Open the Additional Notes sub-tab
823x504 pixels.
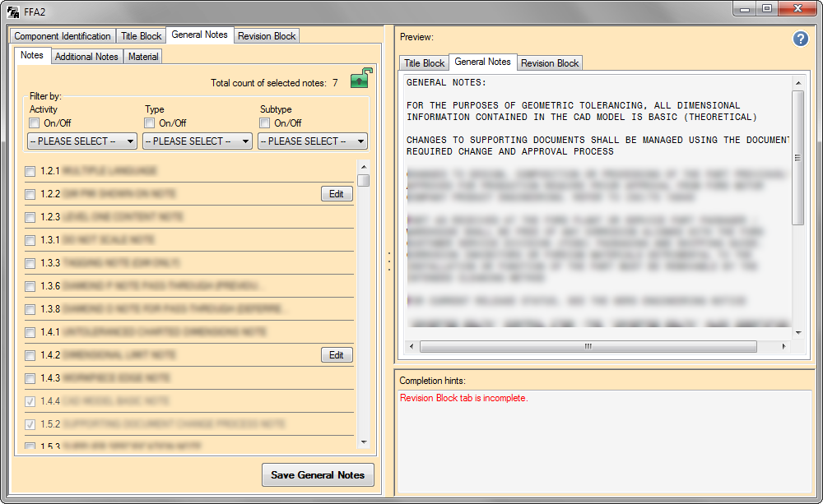tap(86, 57)
